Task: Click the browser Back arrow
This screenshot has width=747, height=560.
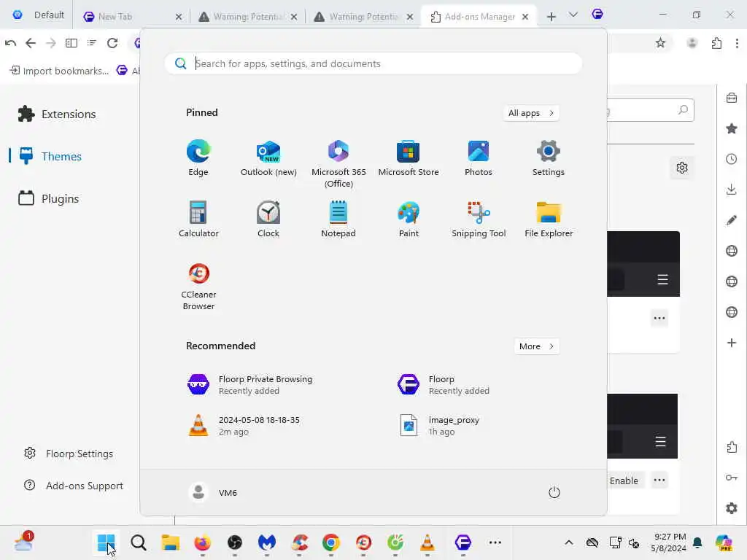Action: click(x=31, y=43)
